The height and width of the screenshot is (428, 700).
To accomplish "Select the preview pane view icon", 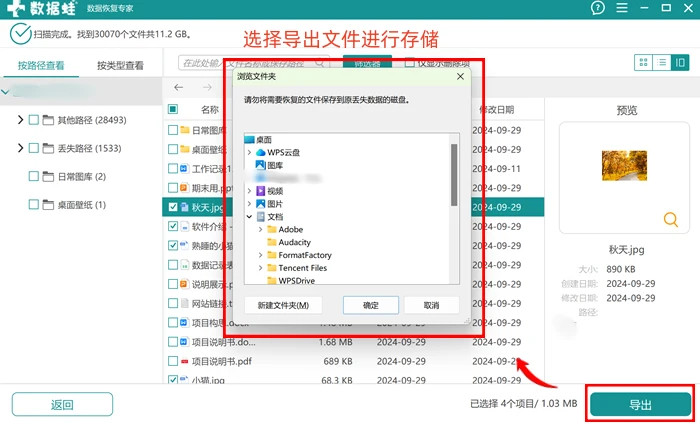I will (680, 62).
